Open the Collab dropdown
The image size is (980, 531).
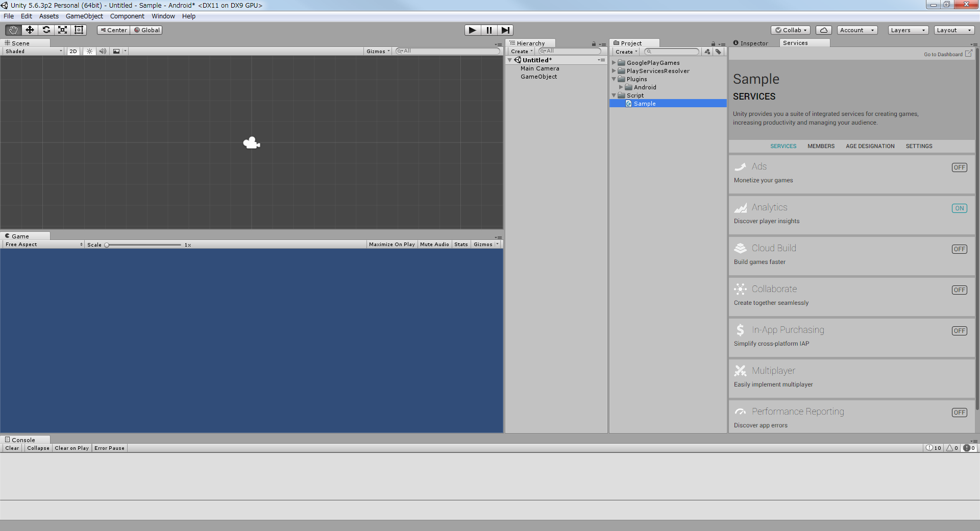[791, 30]
